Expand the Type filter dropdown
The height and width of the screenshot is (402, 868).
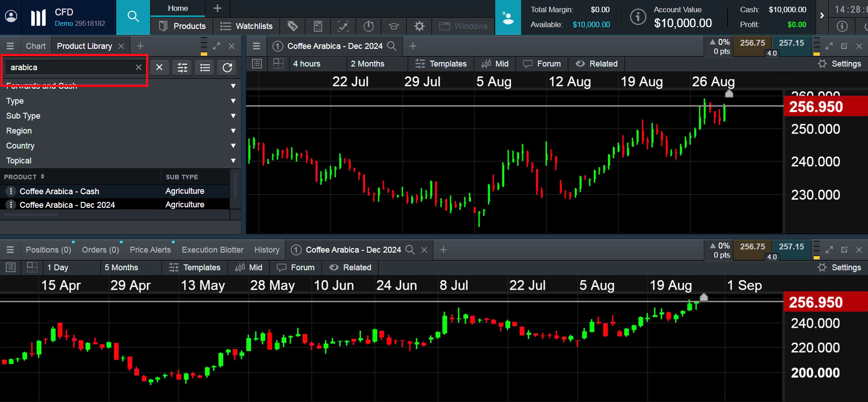233,101
